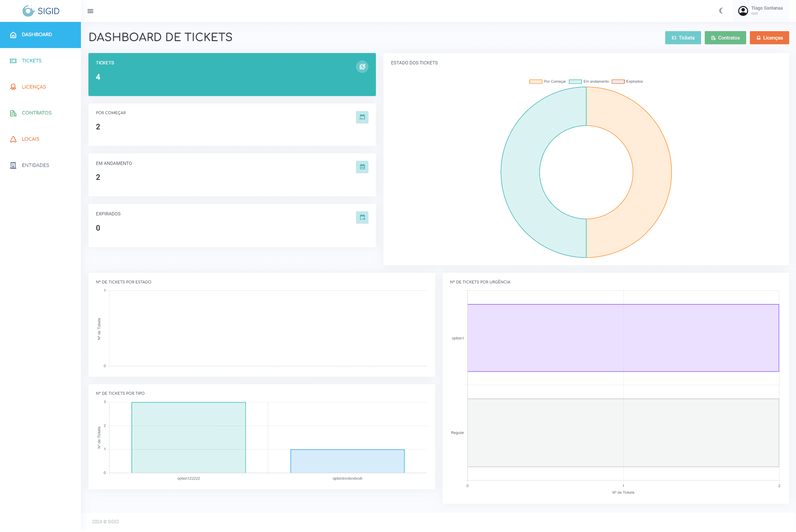Toggle dark mode moon icon

(x=721, y=11)
